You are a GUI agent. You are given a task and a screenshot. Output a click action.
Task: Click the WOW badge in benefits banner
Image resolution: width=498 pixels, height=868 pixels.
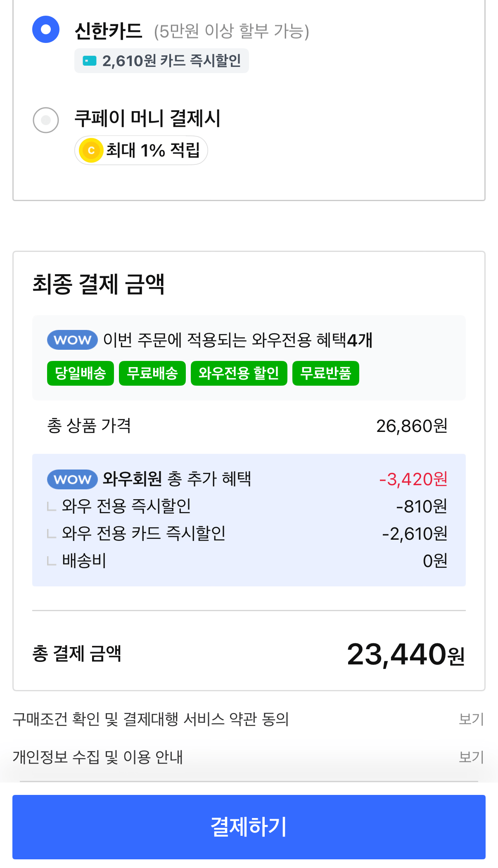[72, 339]
